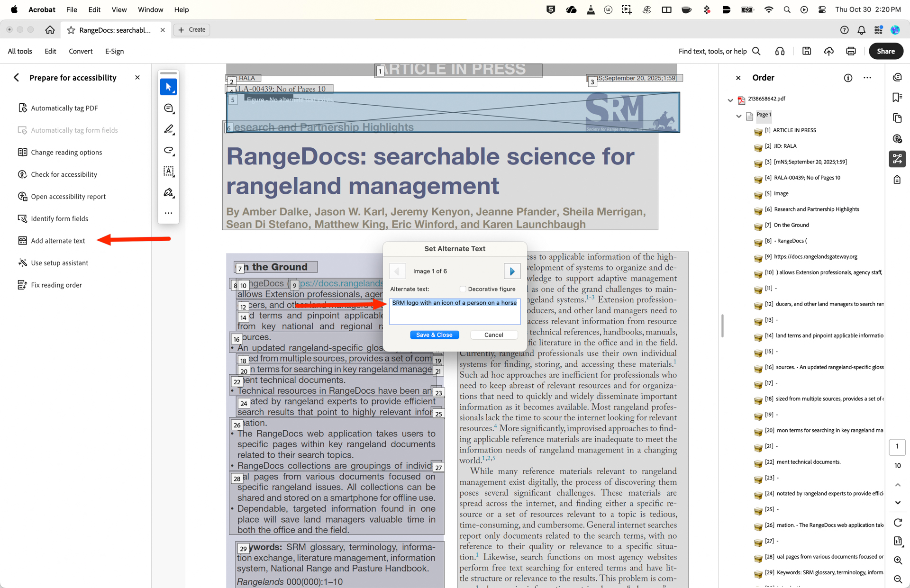
Task: Click the Zoom In icon on the right rail
Action: [898, 561]
